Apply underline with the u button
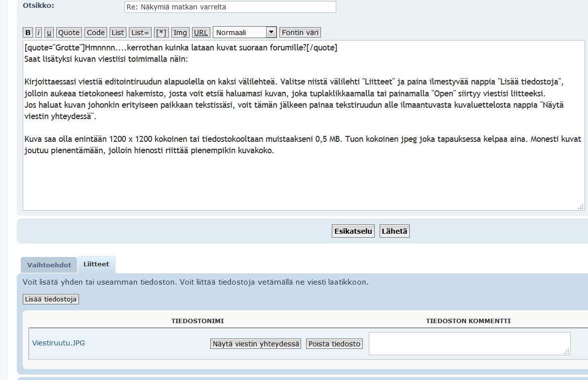 coord(49,33)
